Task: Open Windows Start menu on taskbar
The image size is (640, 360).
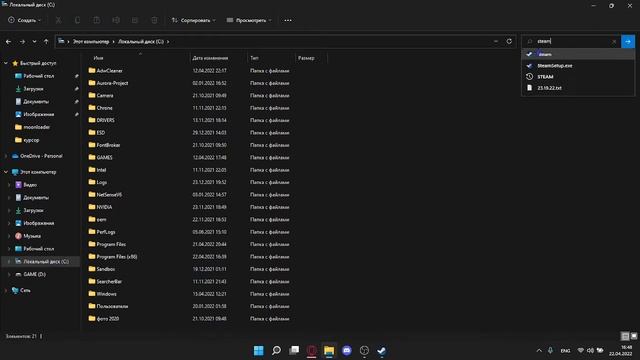Action: (259, 350)
